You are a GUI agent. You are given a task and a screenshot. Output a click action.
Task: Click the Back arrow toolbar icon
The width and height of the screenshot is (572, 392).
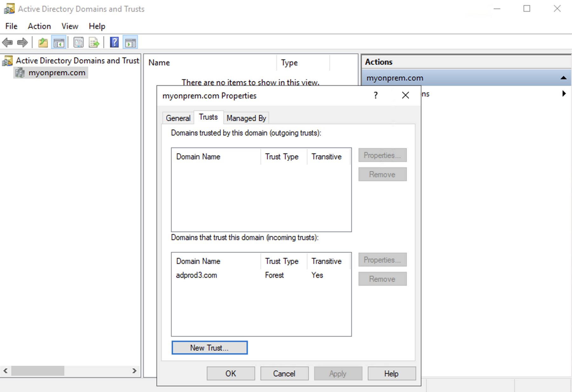(7, 42)
